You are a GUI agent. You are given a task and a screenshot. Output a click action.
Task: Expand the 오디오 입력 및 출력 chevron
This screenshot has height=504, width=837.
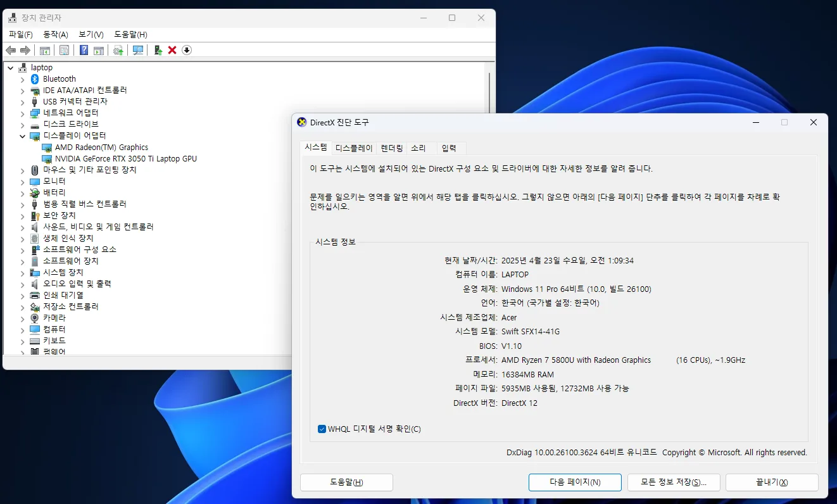click(22, 284)
